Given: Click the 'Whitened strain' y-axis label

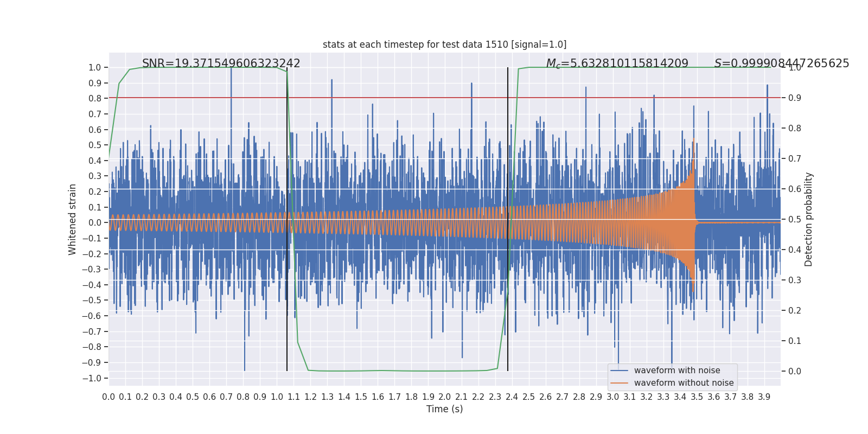Looking at the screenshot, I should click(x=73, y=219).
